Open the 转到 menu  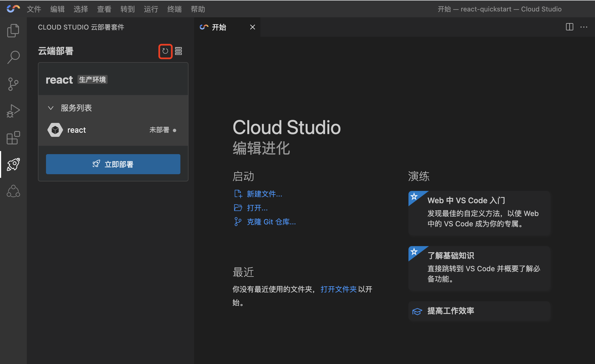128,9
